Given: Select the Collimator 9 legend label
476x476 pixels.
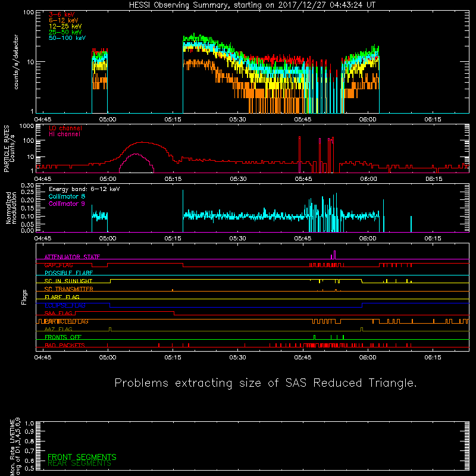Looking at the screenshot, I should pos(67,203).
